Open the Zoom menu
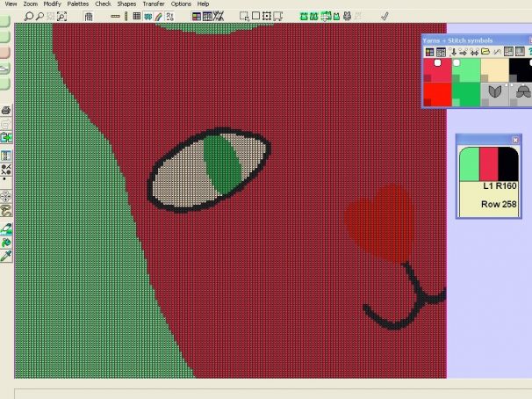 pos(31,4)
